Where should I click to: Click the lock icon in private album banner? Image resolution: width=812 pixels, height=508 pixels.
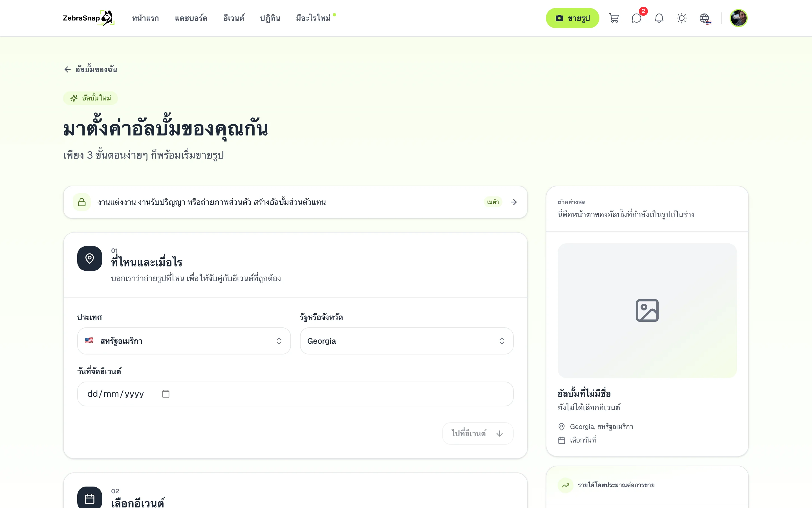82,202
